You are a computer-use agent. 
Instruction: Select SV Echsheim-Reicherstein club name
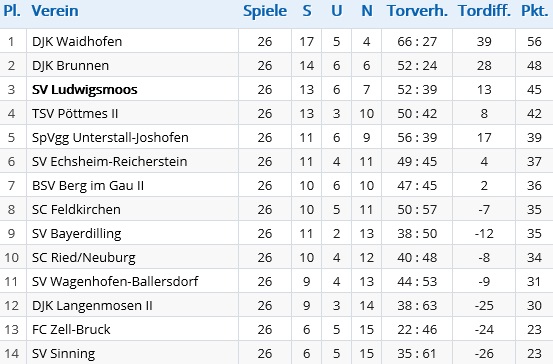pos(109,161)
